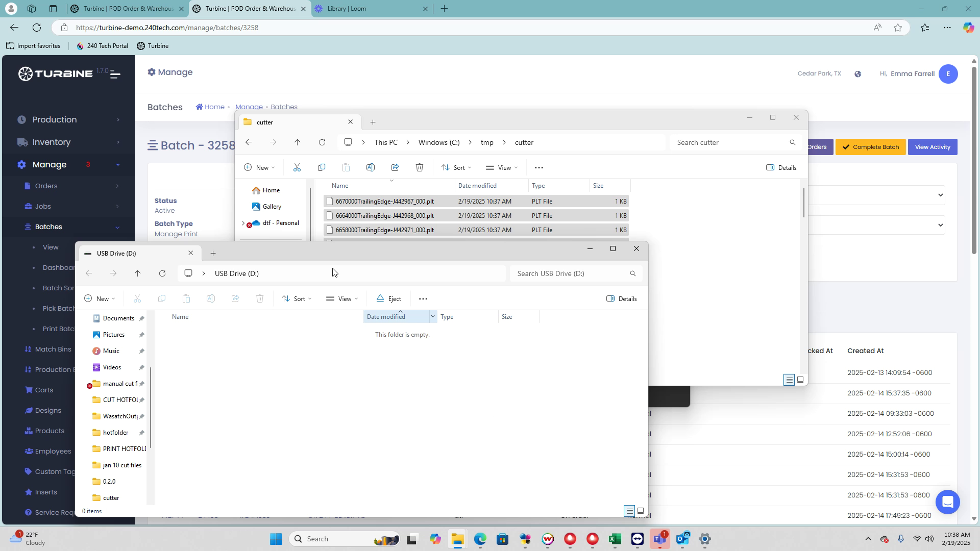
Task: Open Date modified column filter arrow
Action: [433, 317]
